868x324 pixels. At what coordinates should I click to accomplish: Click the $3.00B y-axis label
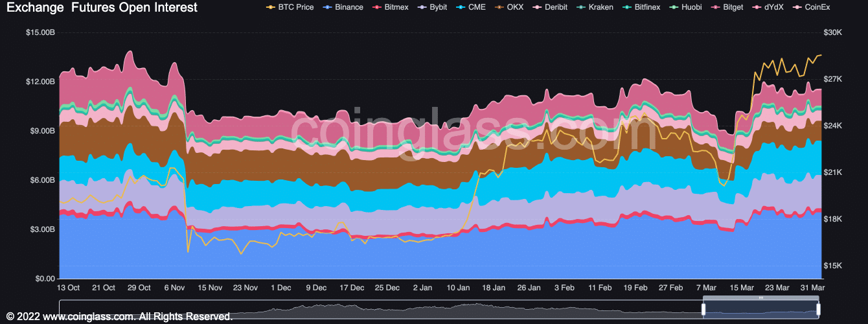point(42,229)
